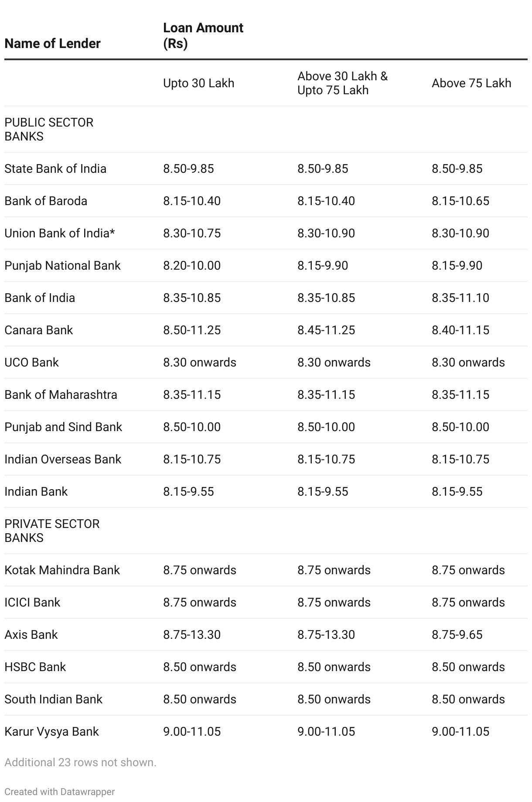Click Bank of India's 8.35-11.10 rate

point(460,298)
